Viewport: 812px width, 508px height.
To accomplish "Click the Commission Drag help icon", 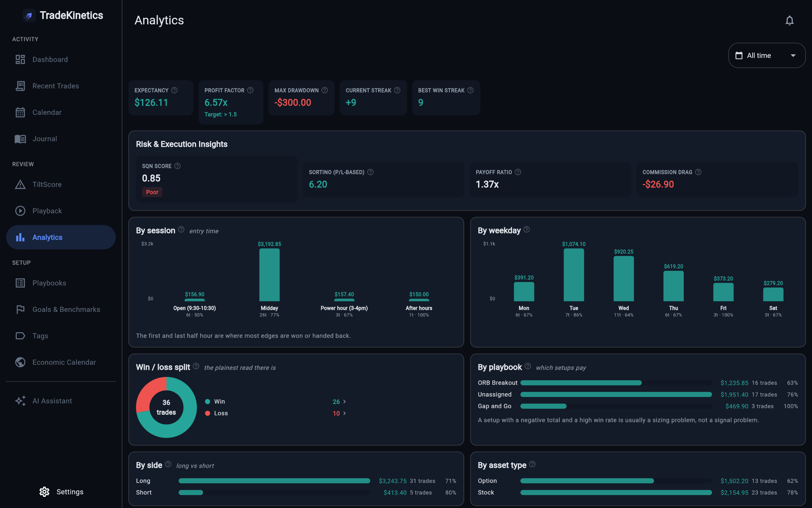I will [x=698, y=172].
